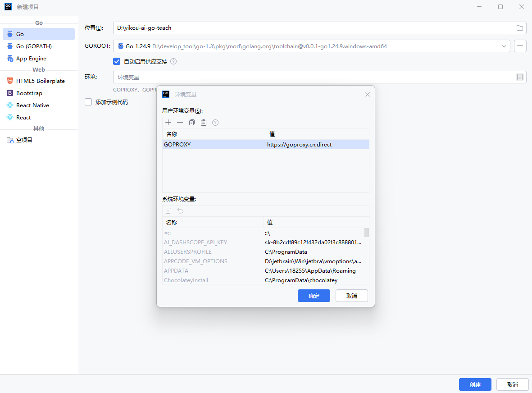Click the 创建 button
Screen dimensions: 532x393
[475, 384]
